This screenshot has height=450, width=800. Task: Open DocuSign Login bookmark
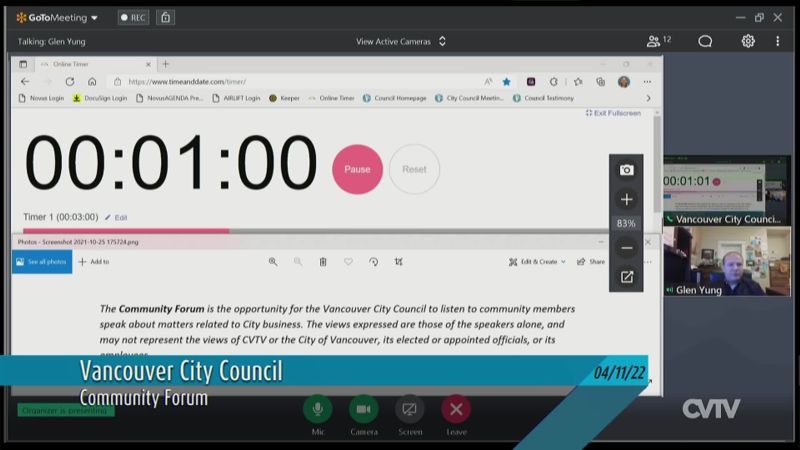[99, 98]
